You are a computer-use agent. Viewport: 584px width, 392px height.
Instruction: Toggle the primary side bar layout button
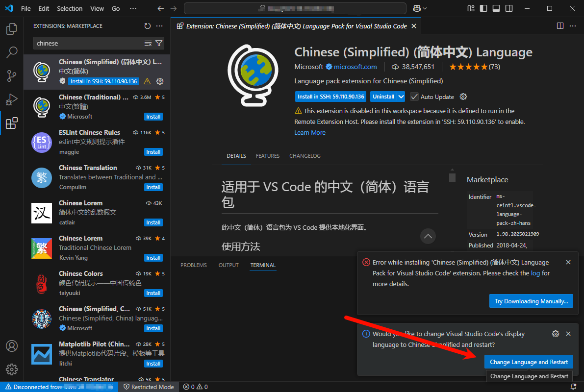click(483, 8)
